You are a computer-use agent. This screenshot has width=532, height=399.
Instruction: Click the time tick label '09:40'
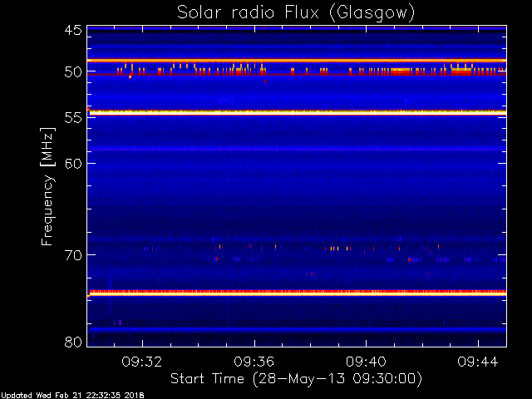tap(366, 362)
